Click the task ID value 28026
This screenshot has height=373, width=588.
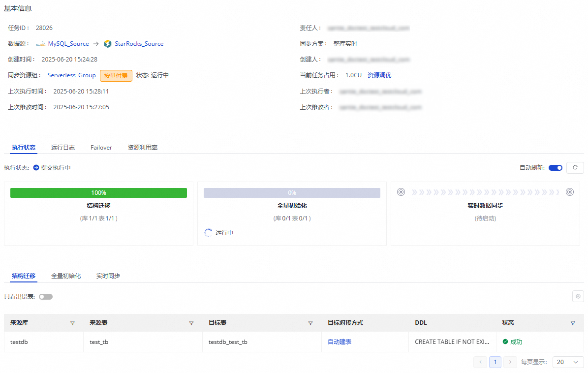[x=44, y=28]
